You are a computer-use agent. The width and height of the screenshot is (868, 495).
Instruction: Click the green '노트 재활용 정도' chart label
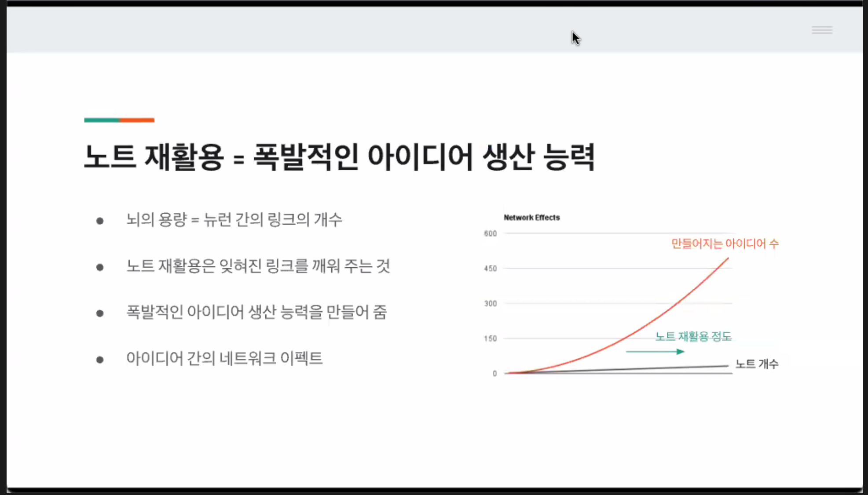(x=693, y=337)
